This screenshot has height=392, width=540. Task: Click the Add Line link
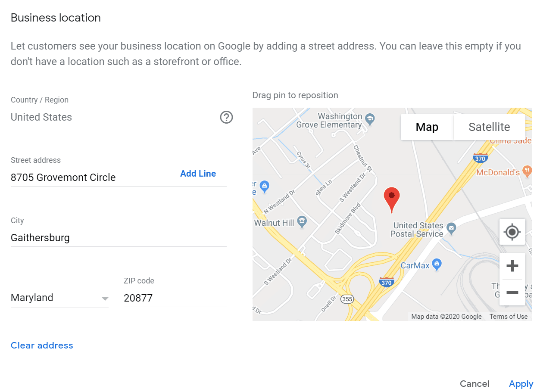(x=198, y=174)
